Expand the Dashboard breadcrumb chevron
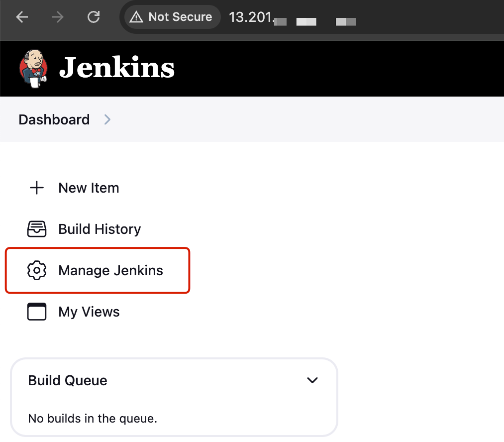The height and width of the screenshot is (442, 504). (107, 119)
